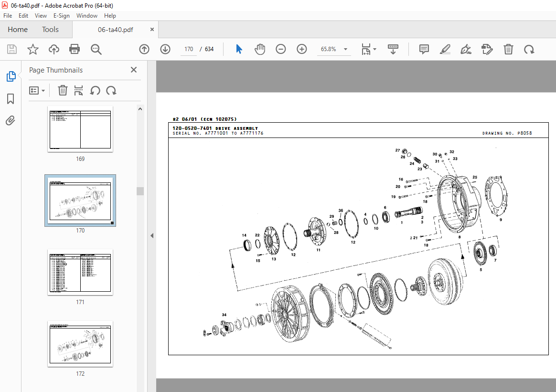Bookmark this file with the star icon
This screenshot has width=556, height=392.
(32, 49)
